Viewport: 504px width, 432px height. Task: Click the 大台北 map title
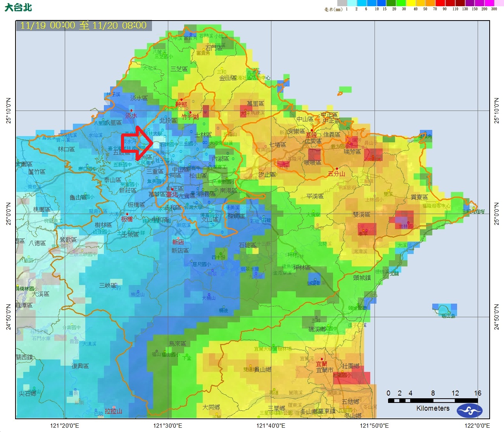pyautogui.click(x=18, y=7)
